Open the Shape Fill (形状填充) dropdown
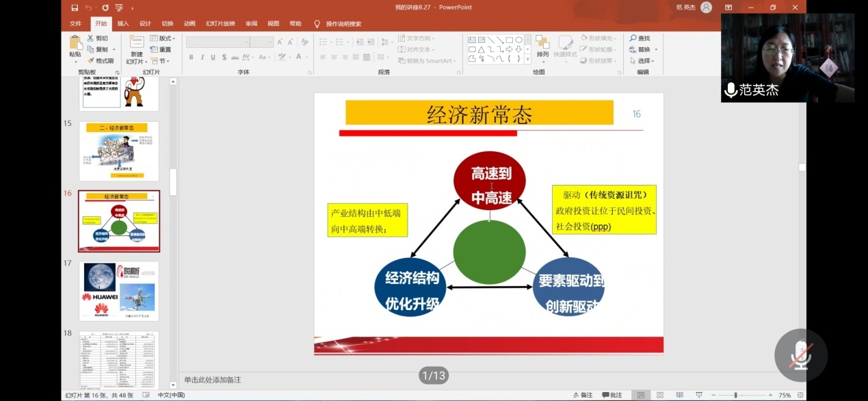 [599, 38]
